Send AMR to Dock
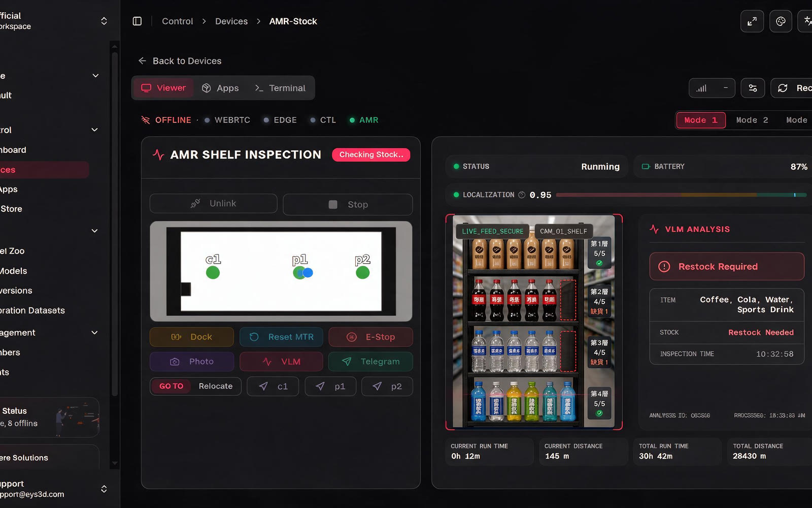 192,337
